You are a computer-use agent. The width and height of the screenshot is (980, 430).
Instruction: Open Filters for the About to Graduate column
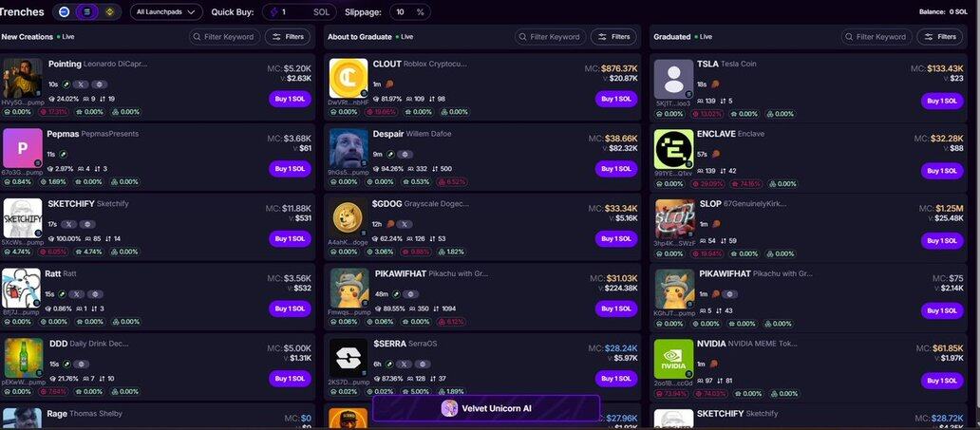pyautogui.click(x=613, y=37)
